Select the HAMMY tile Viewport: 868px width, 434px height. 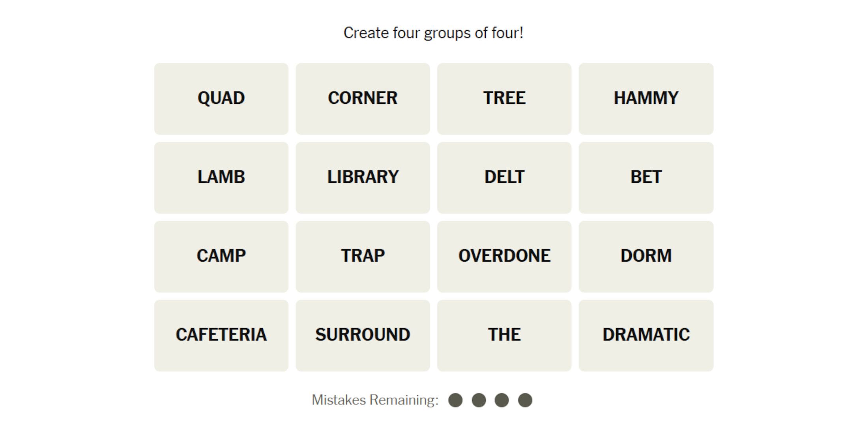click(x=646, y=99)
